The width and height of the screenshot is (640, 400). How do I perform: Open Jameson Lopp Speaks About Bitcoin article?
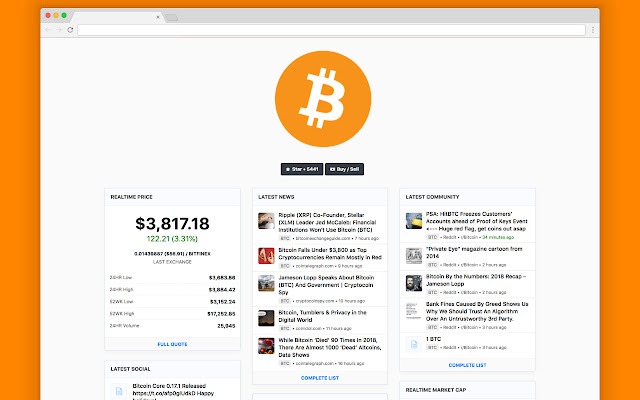(326, 285)
